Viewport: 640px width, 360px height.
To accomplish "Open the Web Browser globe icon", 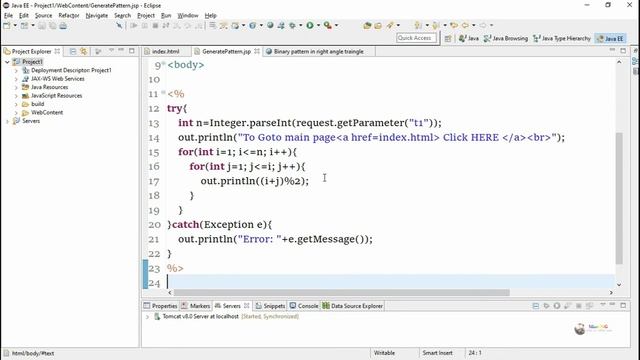I will 270,25.
